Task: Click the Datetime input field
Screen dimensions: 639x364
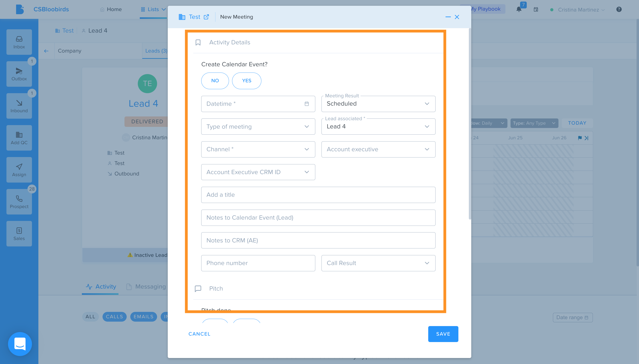Action: [258, 104]
